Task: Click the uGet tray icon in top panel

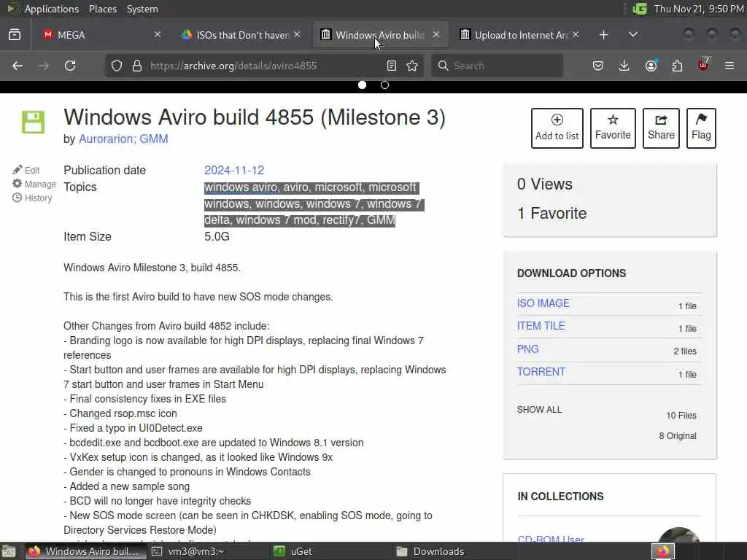Action: click(639, 9)
